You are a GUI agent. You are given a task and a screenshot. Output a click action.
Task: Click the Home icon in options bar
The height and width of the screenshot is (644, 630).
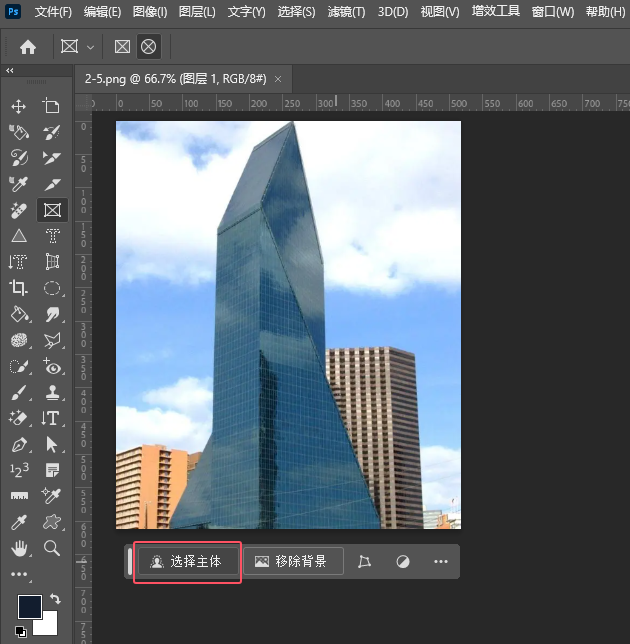[x=28, y=47]
